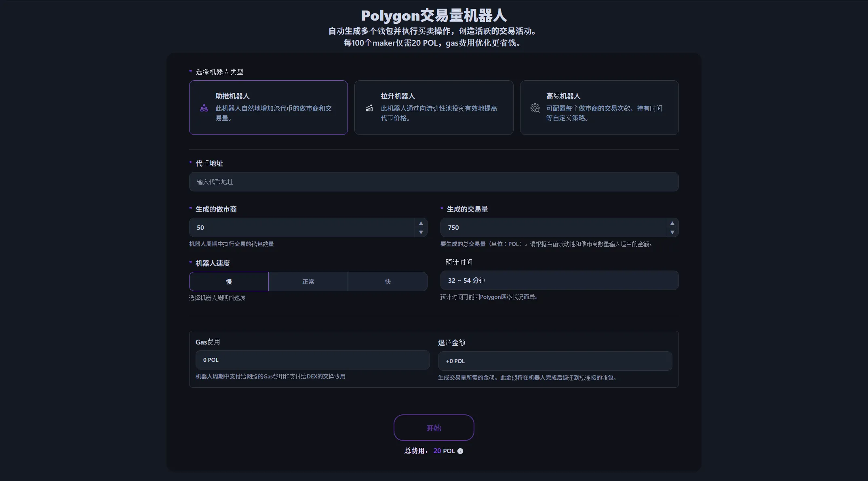Click the 助推机器人 network nodes icon
The image size is (868, 481).
(204, 108)
